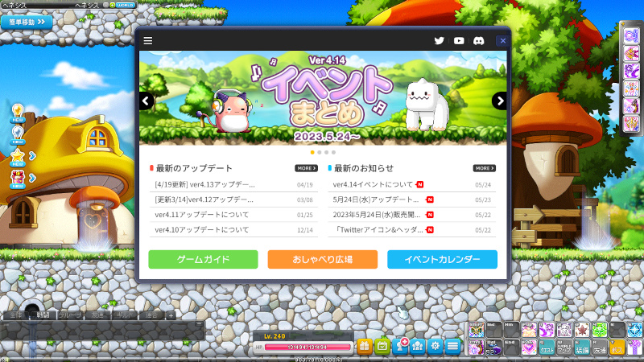The width and height of the screenshot is (644, 362).
Task: Open ver4.10アップデートについて entry
Action: point(233,230)
